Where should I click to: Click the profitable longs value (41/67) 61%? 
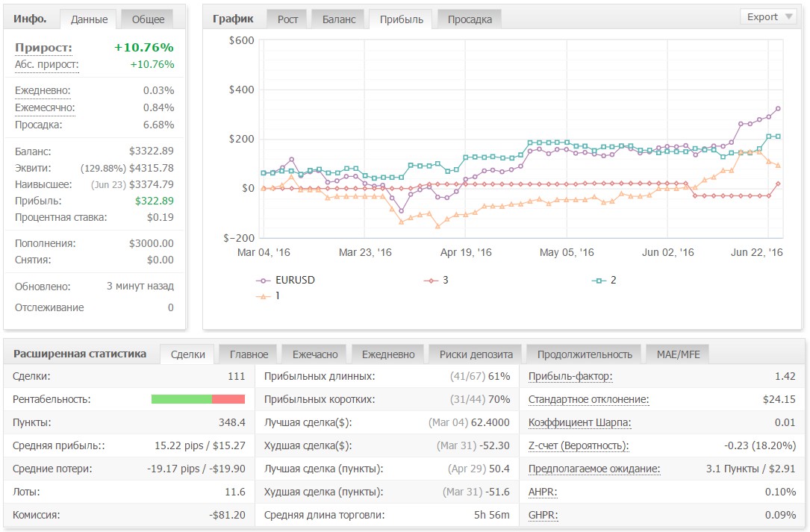coord(480,377)
